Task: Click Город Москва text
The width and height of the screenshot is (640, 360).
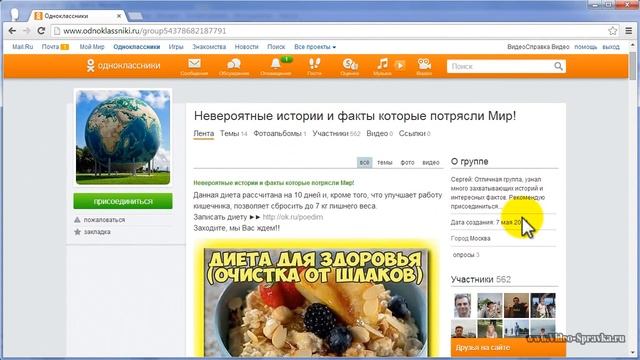Action: (x=471, y=238)
